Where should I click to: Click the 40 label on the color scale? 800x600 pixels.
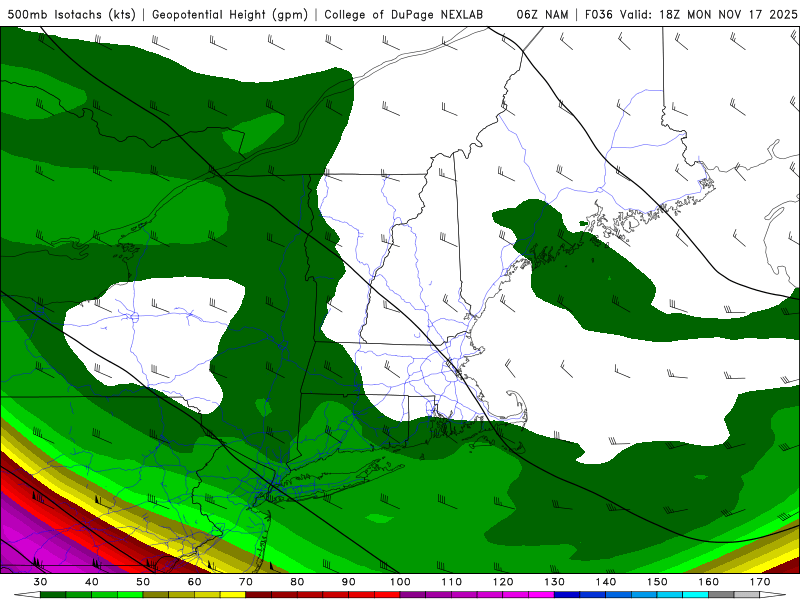click(x=91, y=582)
